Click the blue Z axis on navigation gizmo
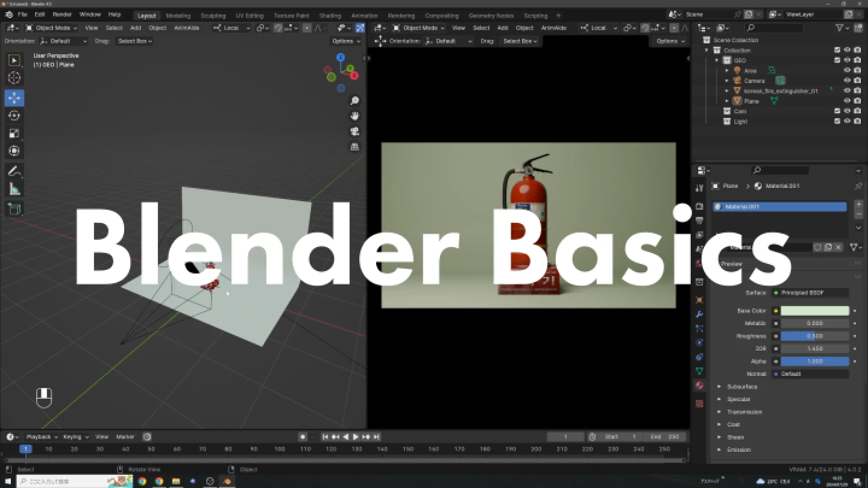This screenshot has height=488, width=868. [341, 57]
